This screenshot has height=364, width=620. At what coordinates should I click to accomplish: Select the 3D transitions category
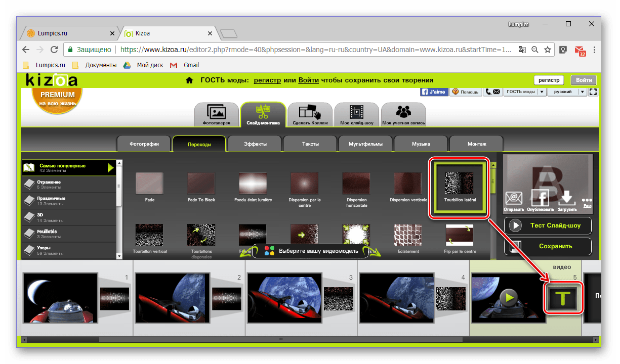point(69,217)
